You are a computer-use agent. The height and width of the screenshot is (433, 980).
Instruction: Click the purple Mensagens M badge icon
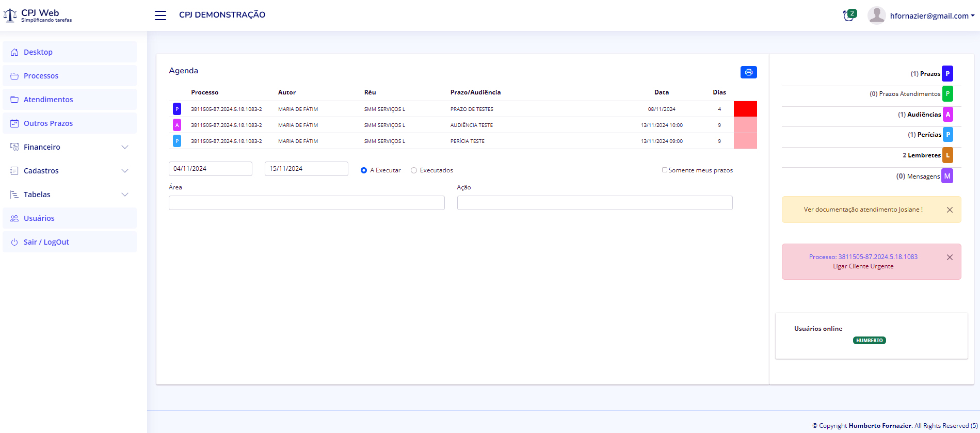point(947,176)
